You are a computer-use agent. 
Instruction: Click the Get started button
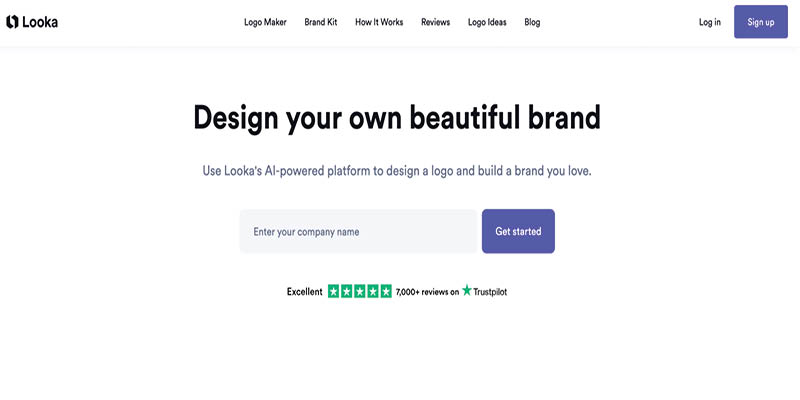click(x=518, y=231)
